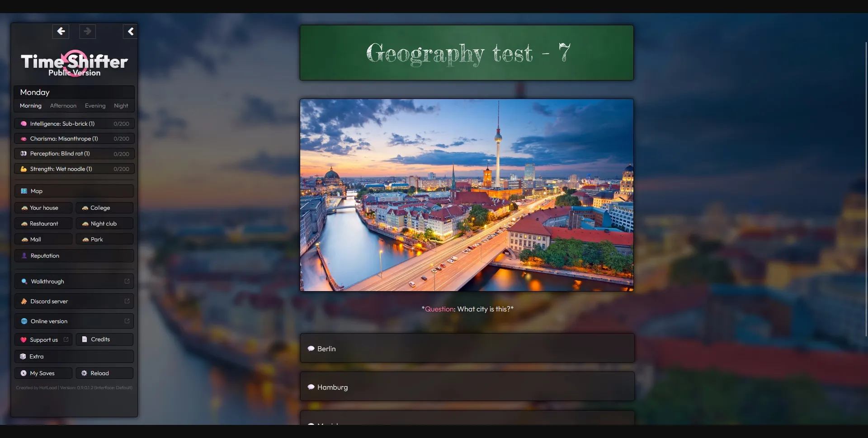Image resolution: width=868 pixels, height=438 pixels.
Task: Choose Berlin as the answer
Action: click(467, 349)
